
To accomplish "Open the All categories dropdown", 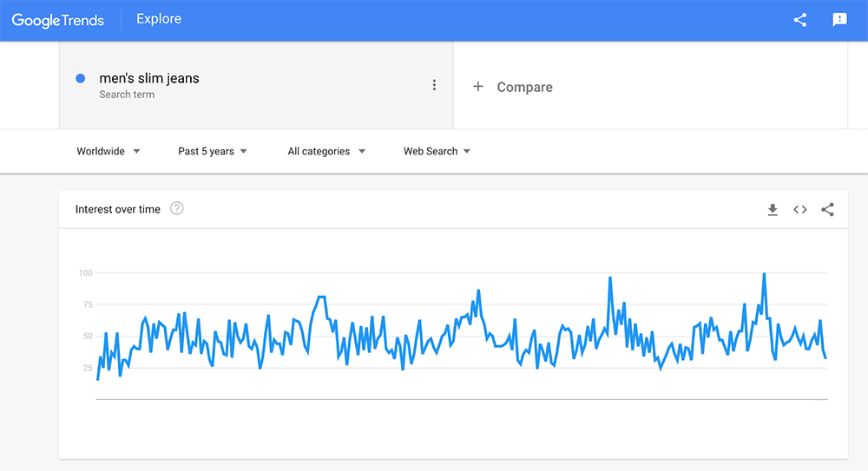I will (326, 151).
